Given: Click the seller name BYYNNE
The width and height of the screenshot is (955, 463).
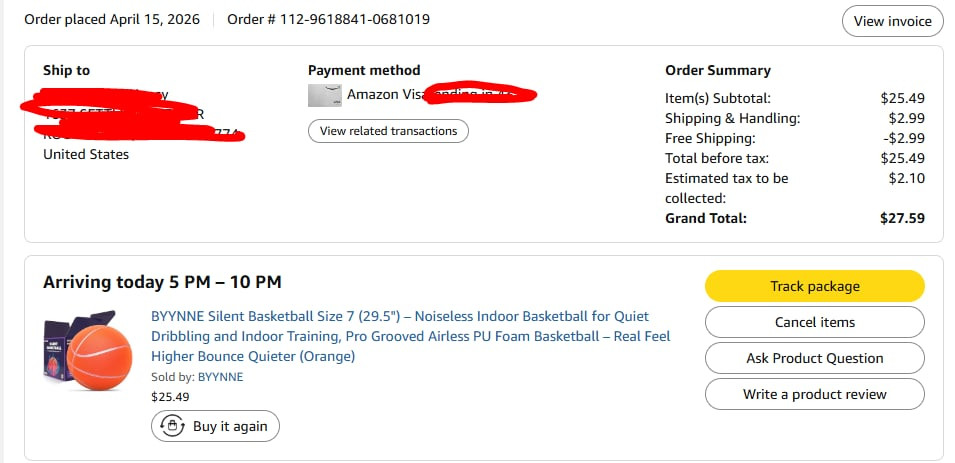Looking at the screenshot, I should coord(221,377).
